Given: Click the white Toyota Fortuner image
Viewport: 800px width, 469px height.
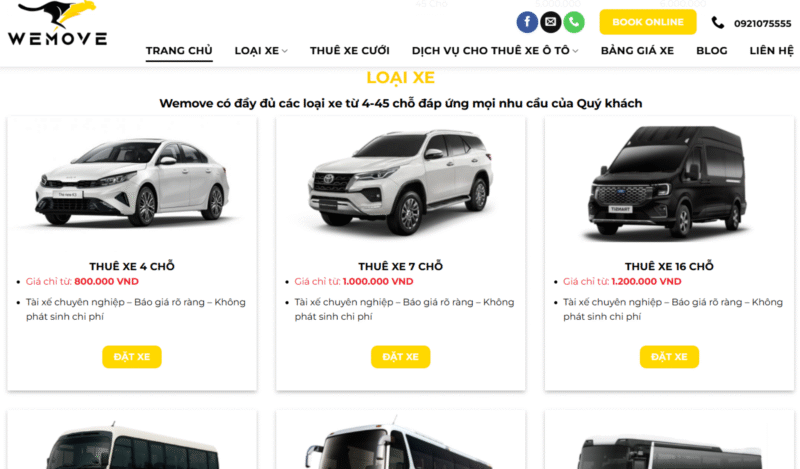Looking at the screenshot, I should (401, 182).
